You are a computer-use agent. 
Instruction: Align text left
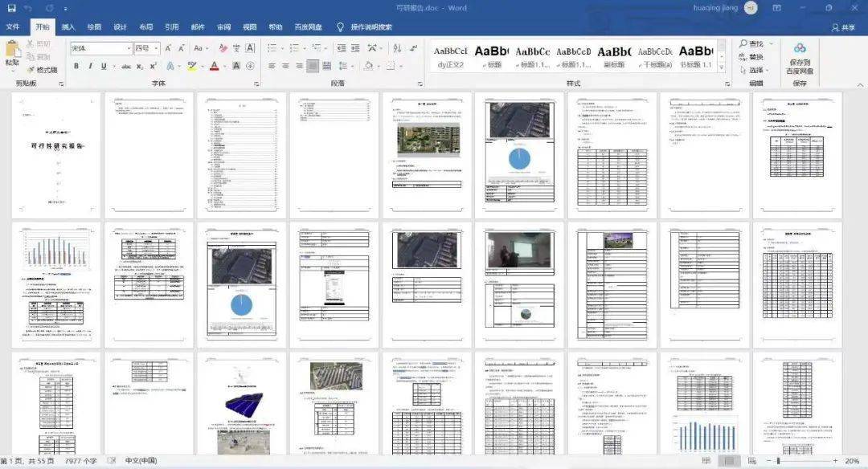point(272,66)
